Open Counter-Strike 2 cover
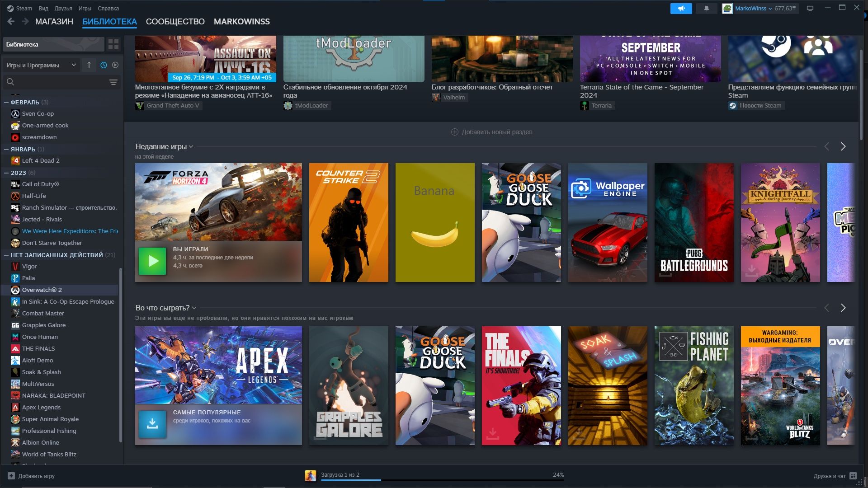The width and height of the screenshot is (868, 488). click(349, 222)
